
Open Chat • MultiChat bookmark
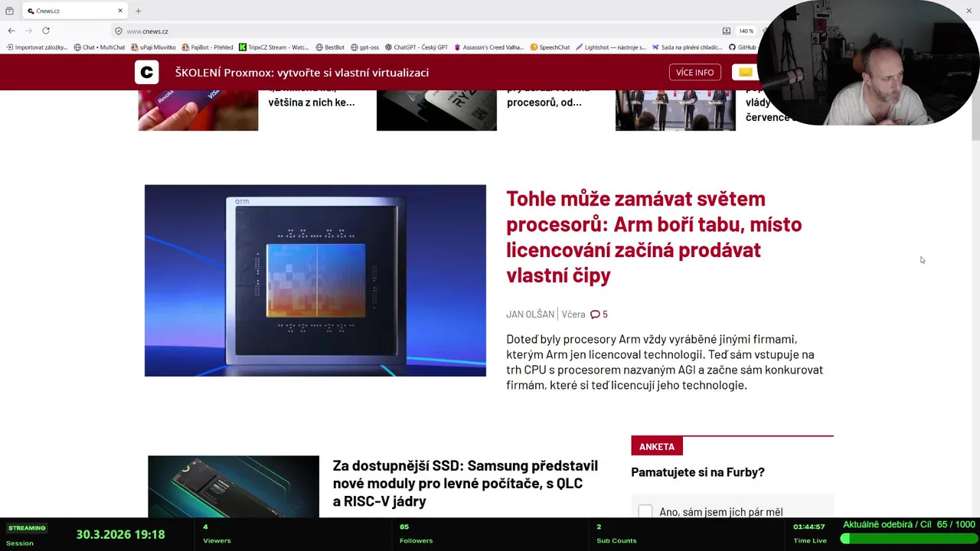click(100, 47)
